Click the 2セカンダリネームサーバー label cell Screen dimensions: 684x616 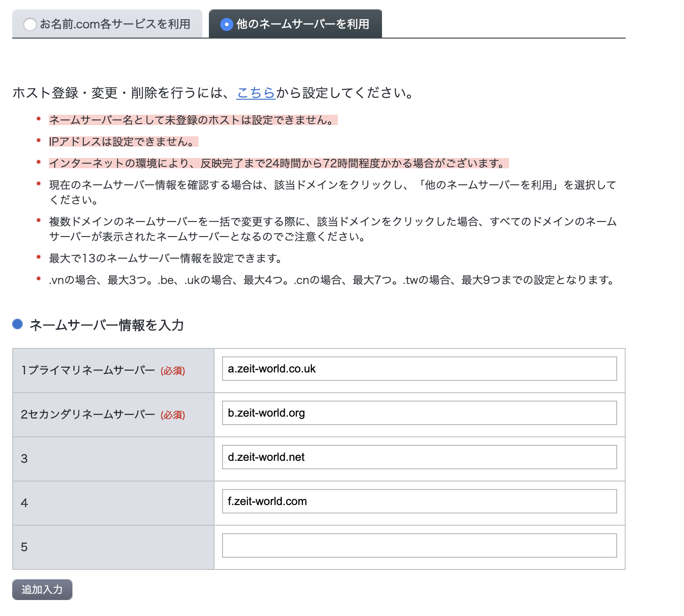[113, 415]
